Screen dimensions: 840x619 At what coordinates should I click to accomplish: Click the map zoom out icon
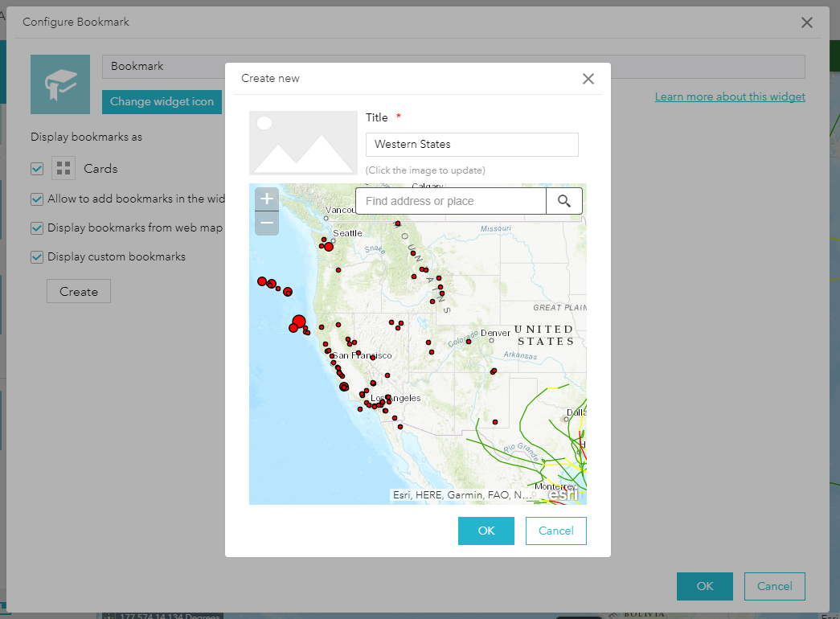coord(266,223)
